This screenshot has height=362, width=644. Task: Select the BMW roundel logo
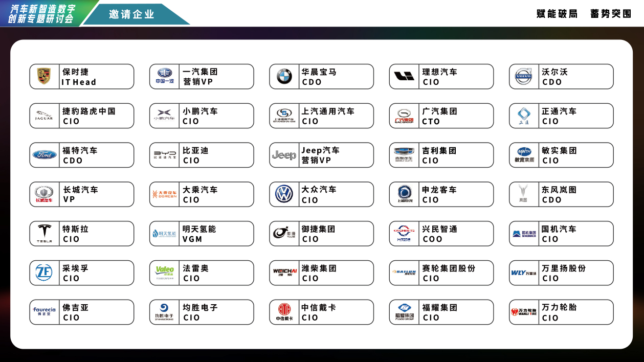[x=284, y=77]
